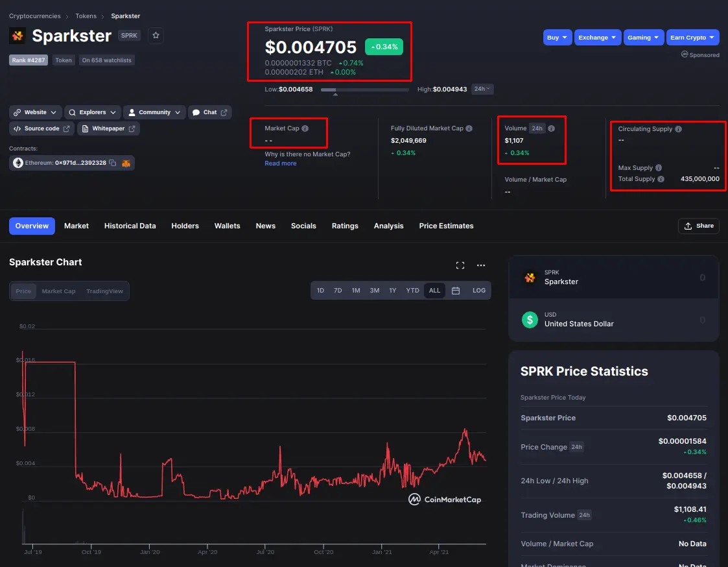The image size is (728, 567).
Task: Set chart range to 7D
Action: [338, 291]
